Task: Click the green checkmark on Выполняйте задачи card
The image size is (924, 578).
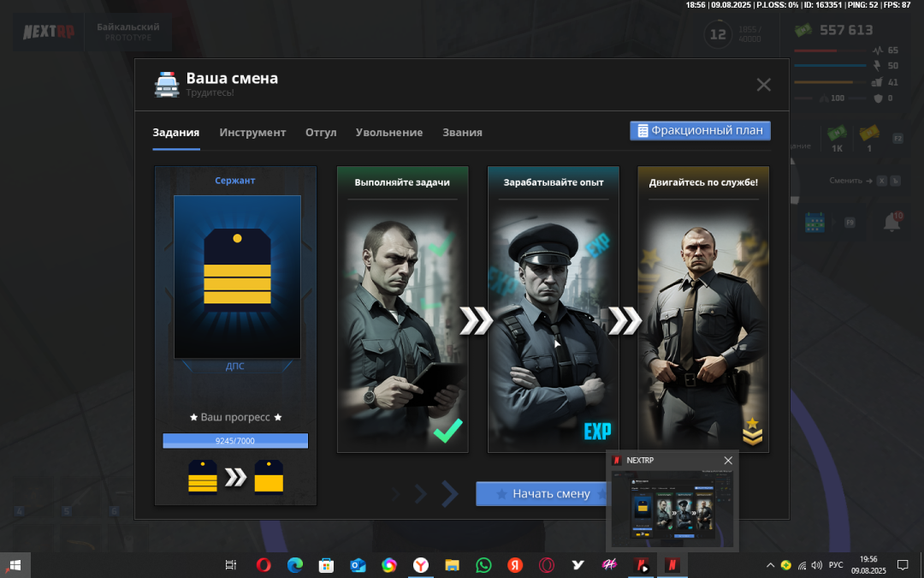Action: 447,431
